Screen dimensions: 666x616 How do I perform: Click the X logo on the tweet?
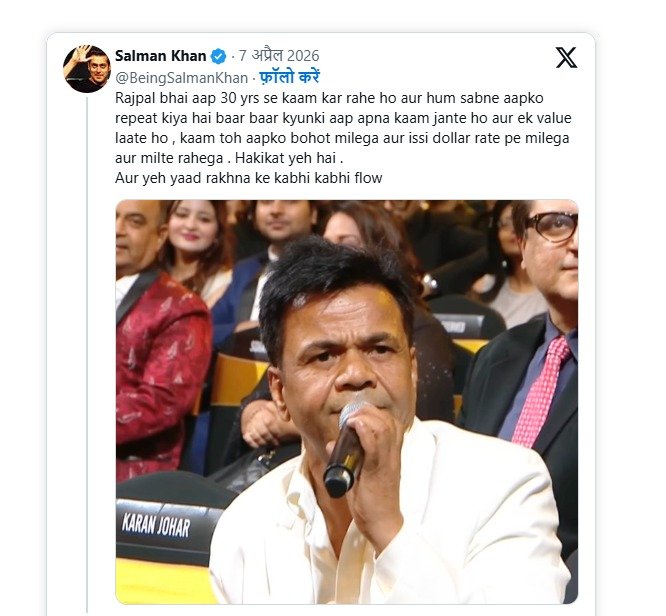[566, 57]
